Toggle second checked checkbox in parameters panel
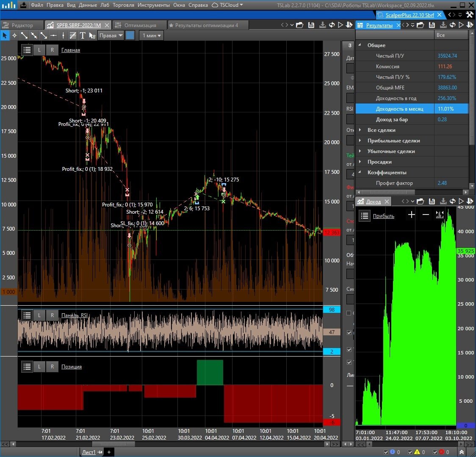 point(349,349)
